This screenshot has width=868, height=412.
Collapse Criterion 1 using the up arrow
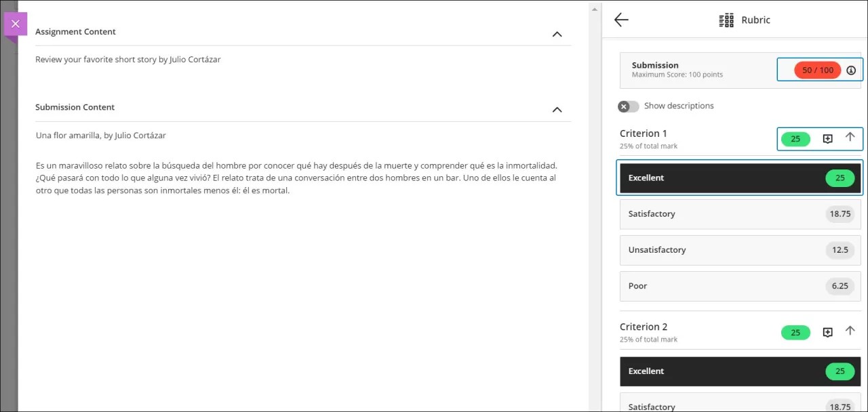pos(850,138)
